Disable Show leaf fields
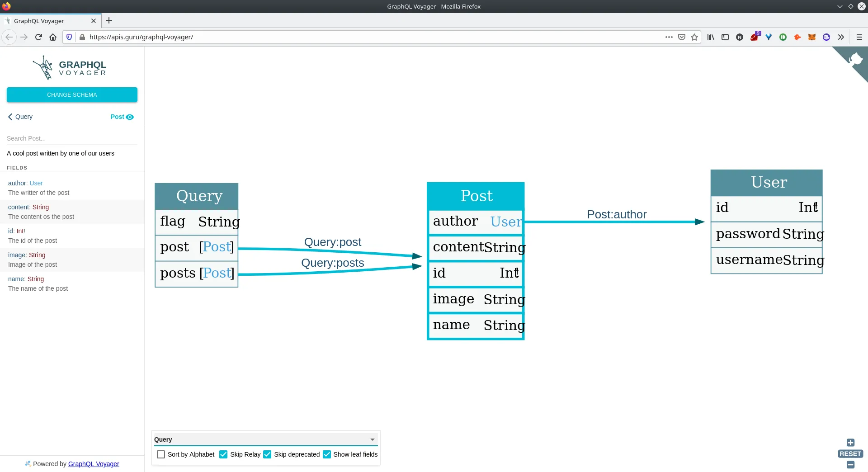Viewport: 868px width, 472px height. point(327,454)
